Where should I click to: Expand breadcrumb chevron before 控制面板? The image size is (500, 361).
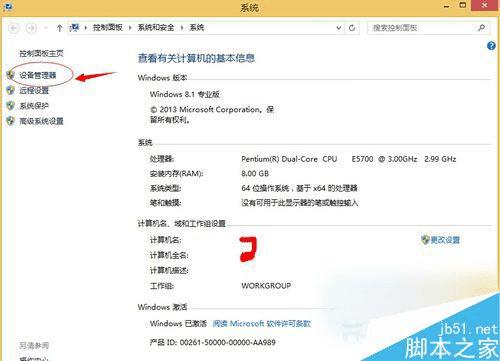[x=85, y=28]
